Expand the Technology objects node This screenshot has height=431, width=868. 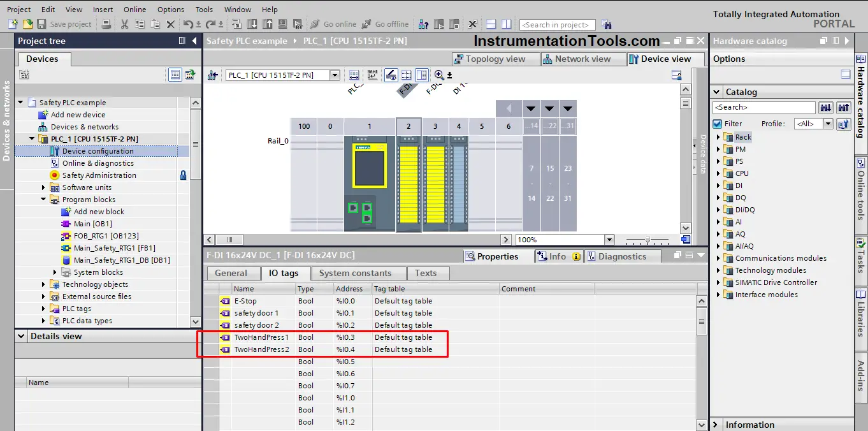[x=44, y=284]
